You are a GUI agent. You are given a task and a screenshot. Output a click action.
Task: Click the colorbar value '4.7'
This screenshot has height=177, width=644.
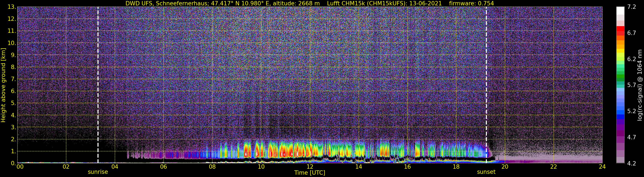632,137
